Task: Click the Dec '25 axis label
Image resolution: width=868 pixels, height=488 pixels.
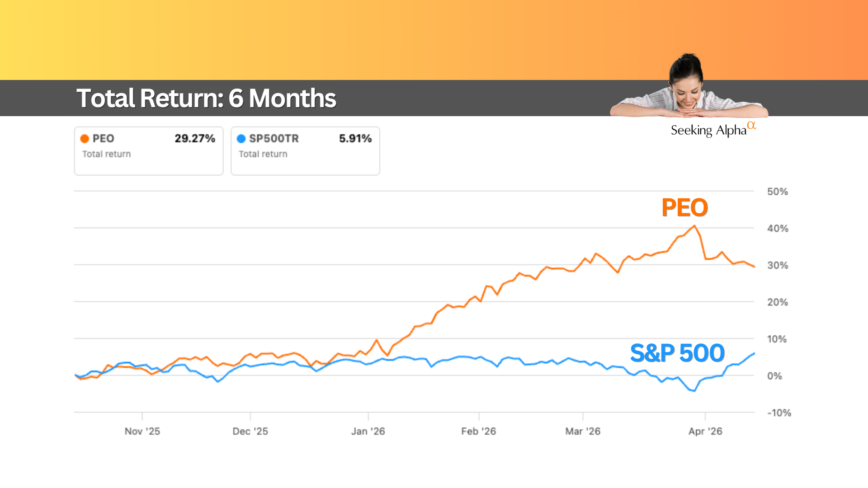Action: 250,432
